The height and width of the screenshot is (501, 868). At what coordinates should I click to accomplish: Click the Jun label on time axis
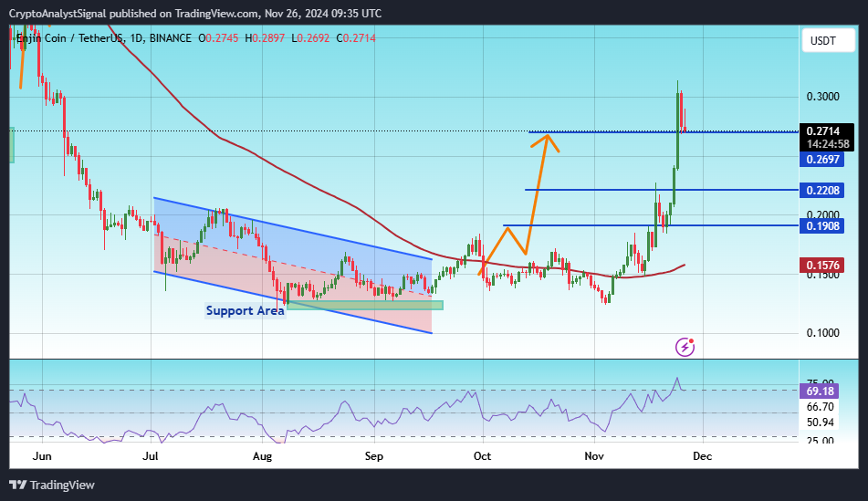(42, 456)
